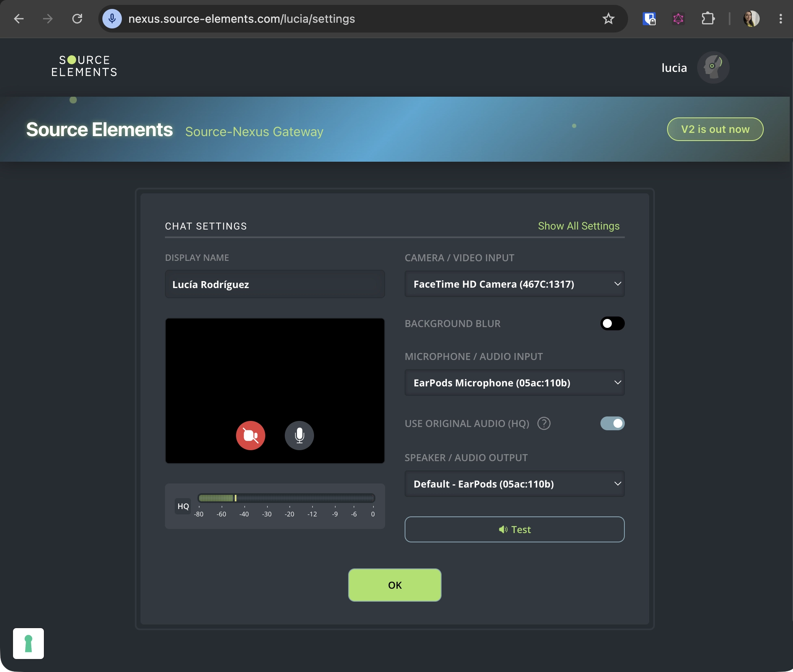The width and height of the screenshot is (793, 672).
Task: Click the HQ badge on the level meter
Action: (183, 506)
